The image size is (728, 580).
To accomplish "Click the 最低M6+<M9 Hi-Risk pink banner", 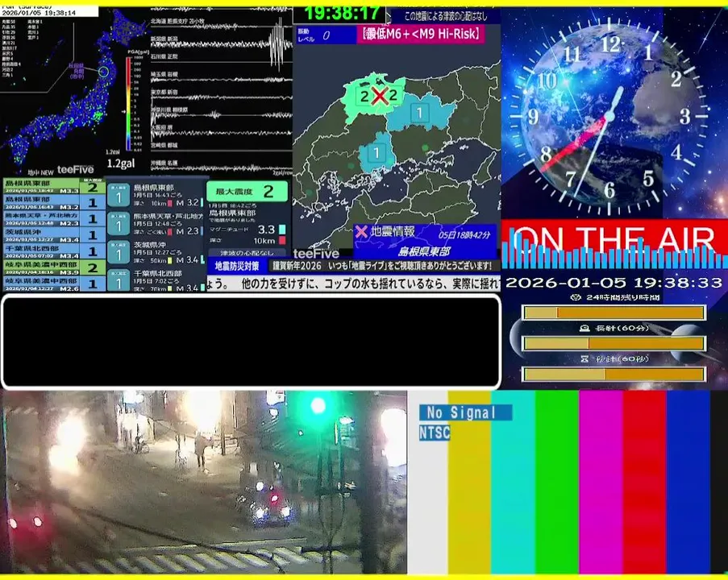I will (x=421, y=35).
